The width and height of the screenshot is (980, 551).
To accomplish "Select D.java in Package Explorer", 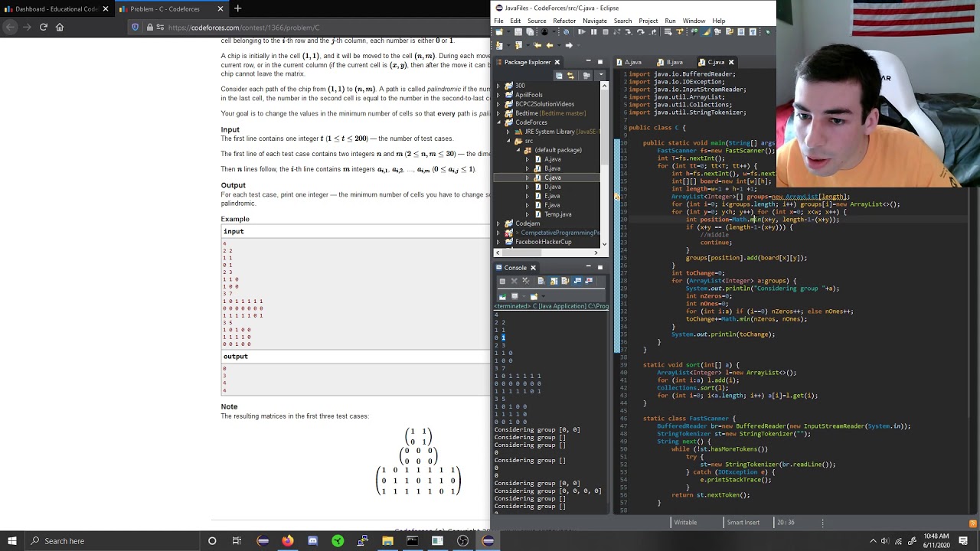I will pyautogui.click(x=552, y=187).
